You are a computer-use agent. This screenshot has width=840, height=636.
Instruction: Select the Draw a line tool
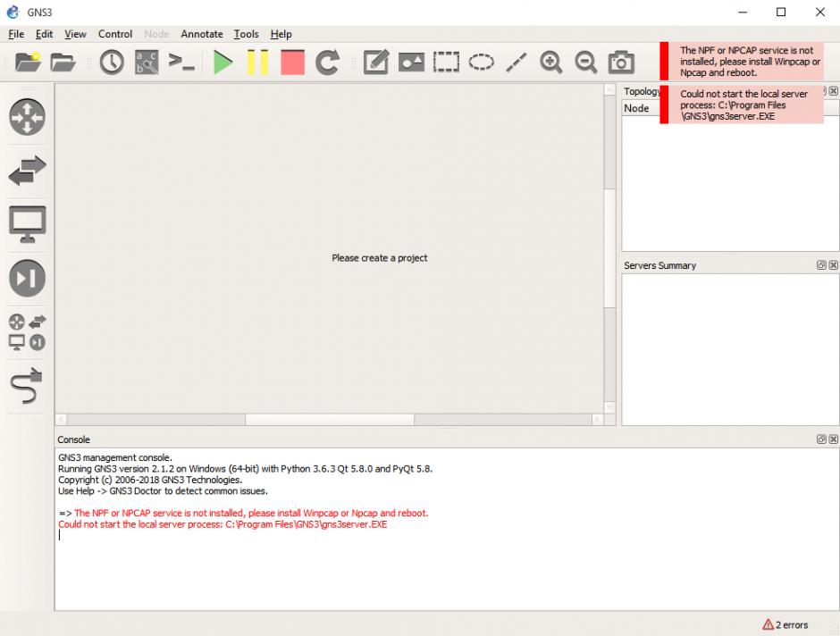point(517,63)
